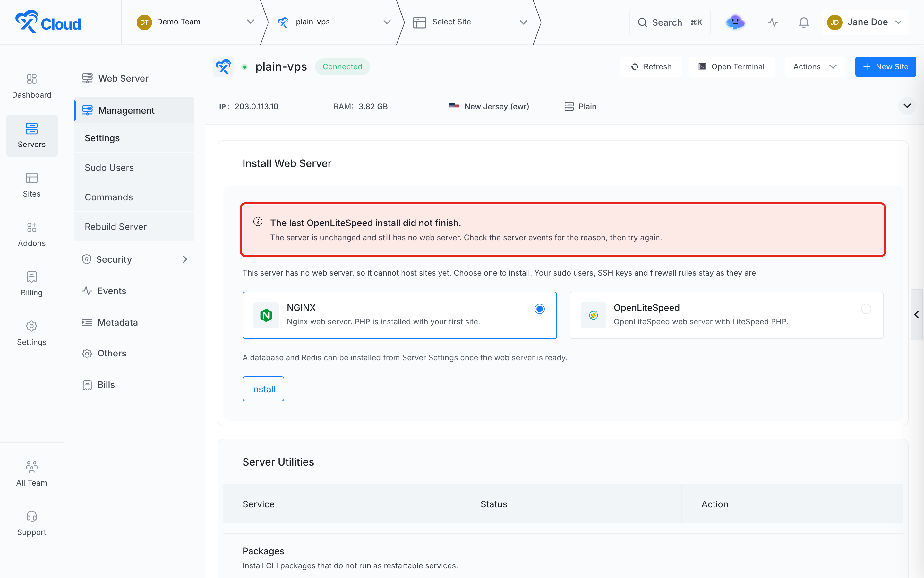The image size is (924, 578).
Task: Open the Demo Team dropdown
Action: [195, 22]
